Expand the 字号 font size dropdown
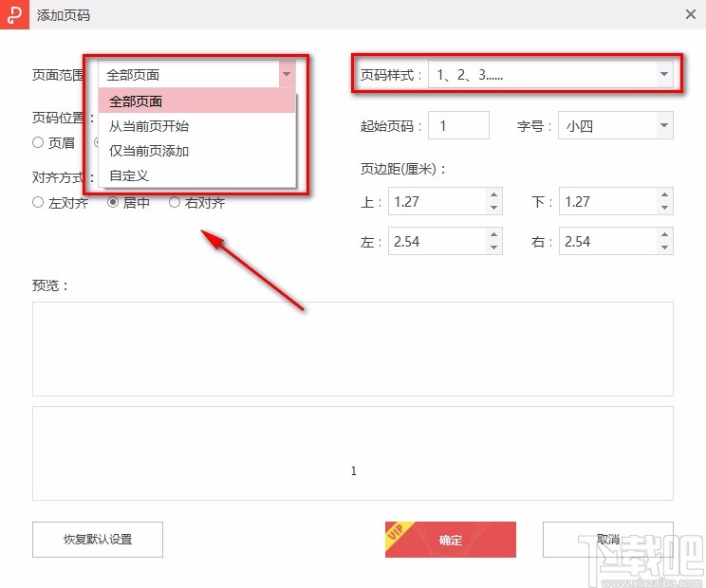This screenshot has height=588, width=706. tap(662, 126)
